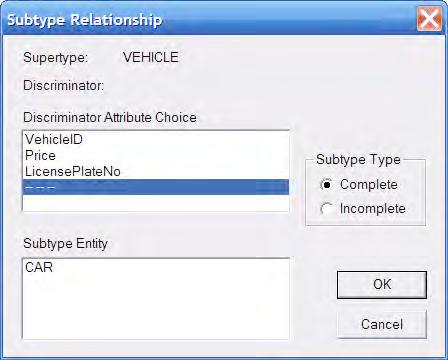
Task: Set subtype type to Complete
Action: click(x=326, y=184)
